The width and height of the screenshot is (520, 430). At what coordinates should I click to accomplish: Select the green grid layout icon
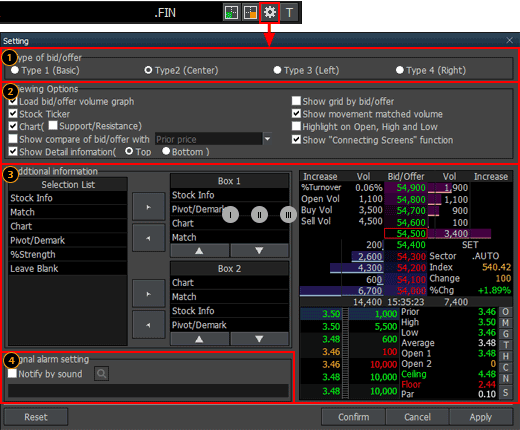231,13
